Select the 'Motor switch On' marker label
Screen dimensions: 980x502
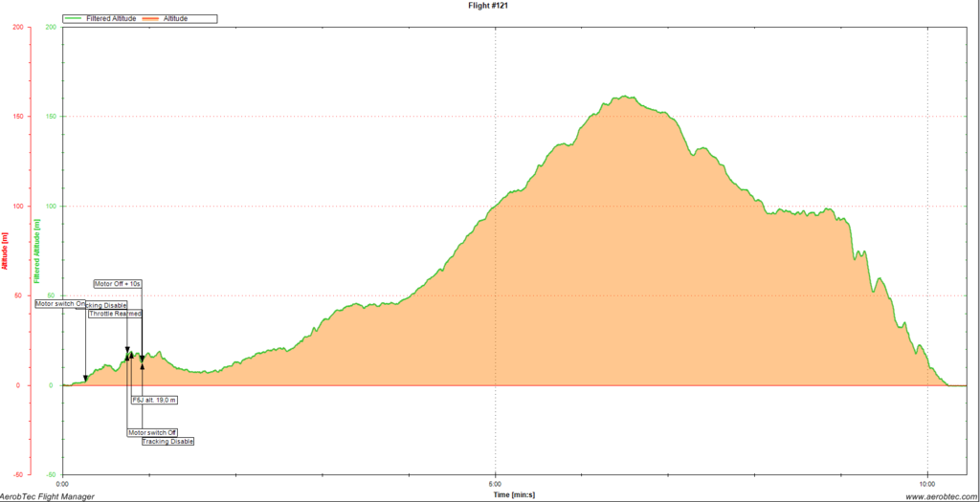[60, 303]
